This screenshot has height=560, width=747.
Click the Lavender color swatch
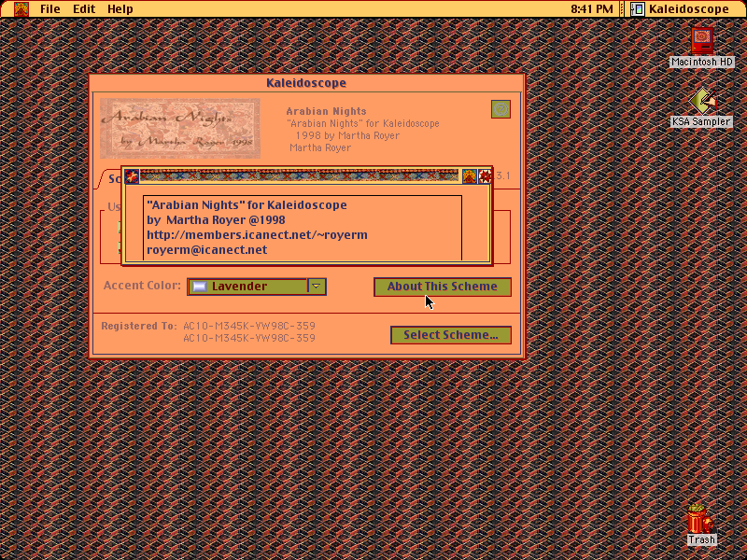[200, 287]
